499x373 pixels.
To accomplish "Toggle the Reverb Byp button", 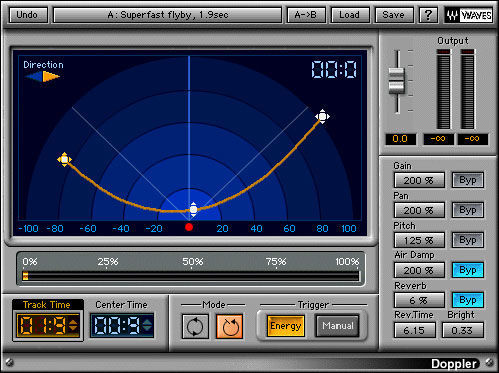I will coord(468,300).
